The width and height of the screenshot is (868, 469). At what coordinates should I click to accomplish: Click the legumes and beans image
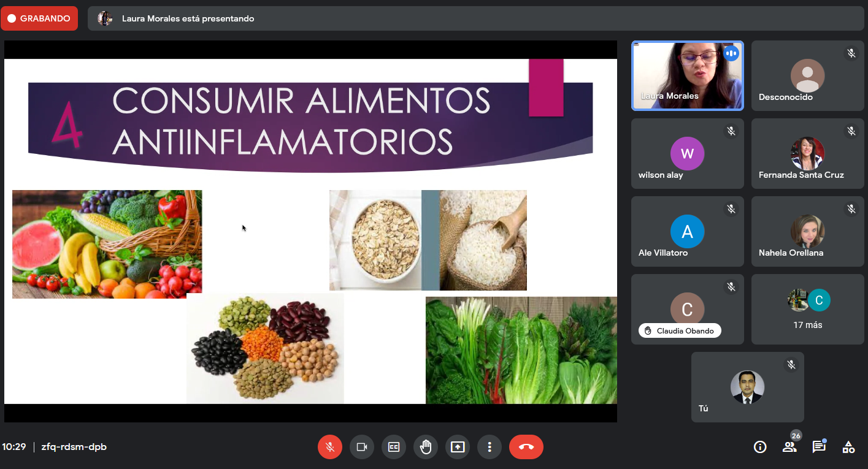265,348
